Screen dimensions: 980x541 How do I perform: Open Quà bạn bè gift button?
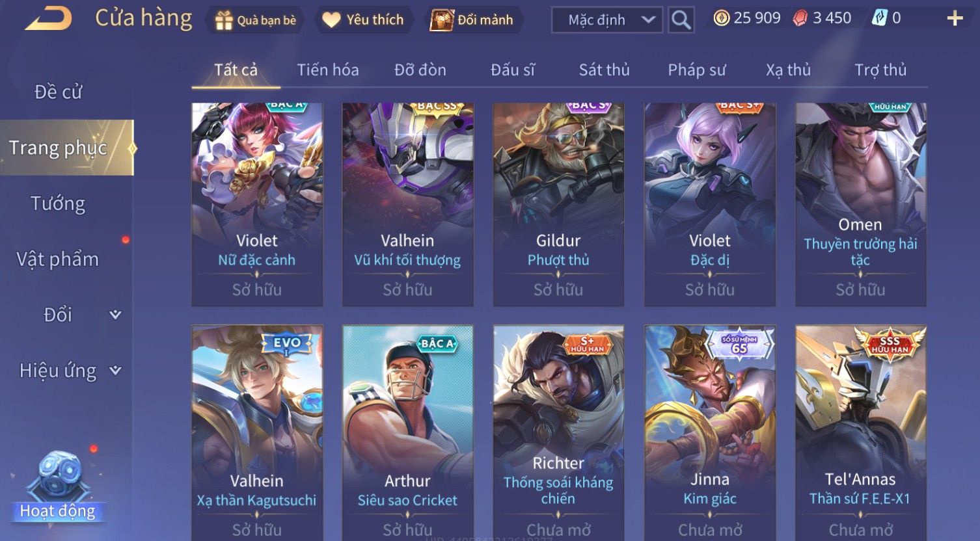(255, 20)
